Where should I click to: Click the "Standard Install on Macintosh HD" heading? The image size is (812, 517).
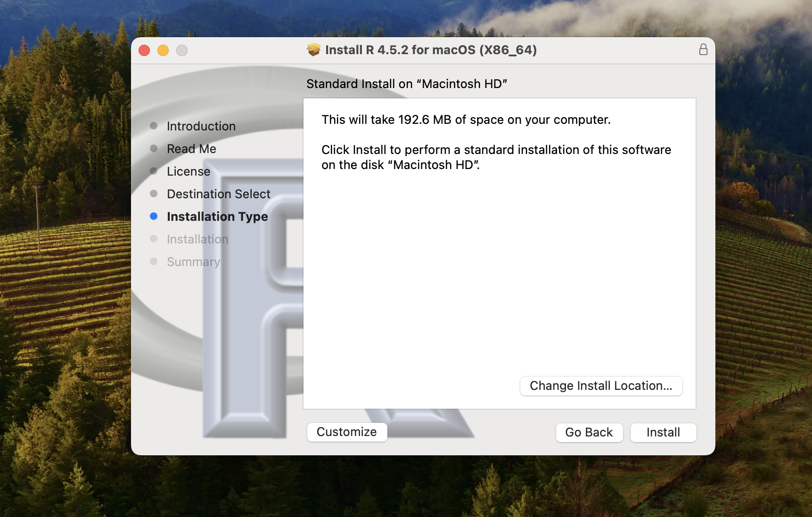406,84
